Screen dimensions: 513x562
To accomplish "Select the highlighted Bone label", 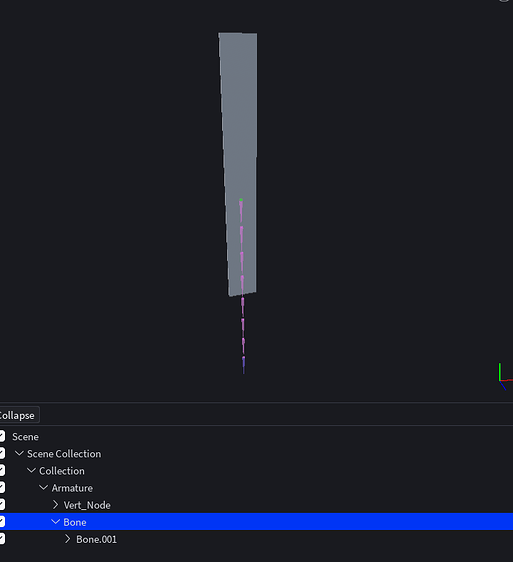I will coord(75,522).
